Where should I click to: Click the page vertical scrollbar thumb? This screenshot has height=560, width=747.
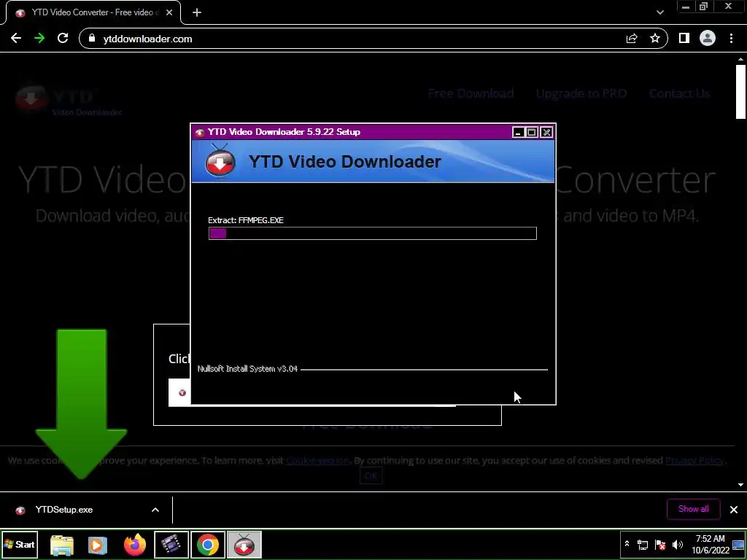pos(740,92)
